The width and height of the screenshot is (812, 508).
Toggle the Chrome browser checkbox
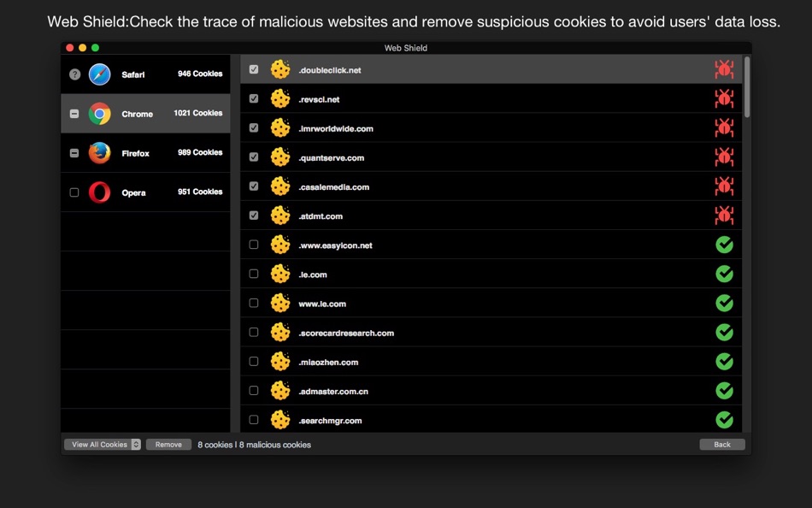74,114
